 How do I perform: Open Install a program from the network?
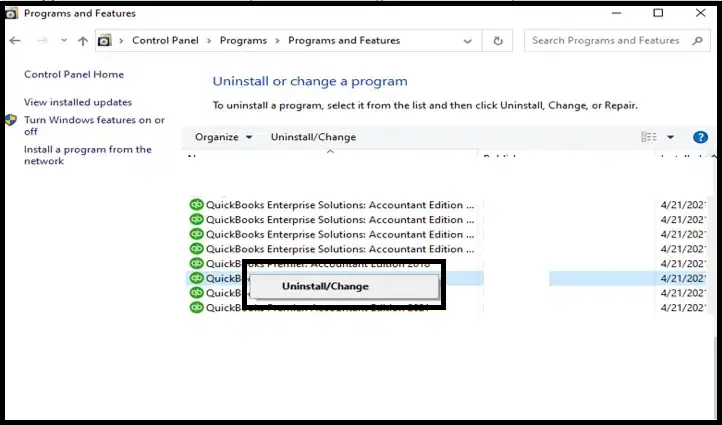click(x=87, y=155)
